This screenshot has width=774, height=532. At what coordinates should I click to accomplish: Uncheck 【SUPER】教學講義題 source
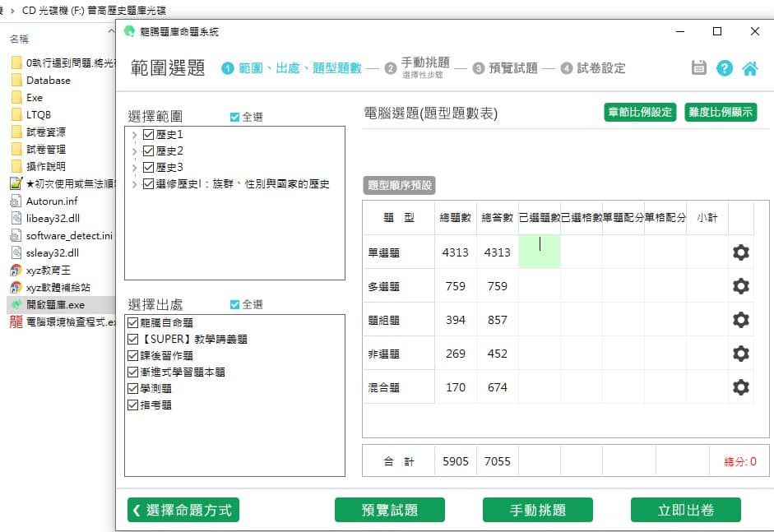[x=132, y=339]
